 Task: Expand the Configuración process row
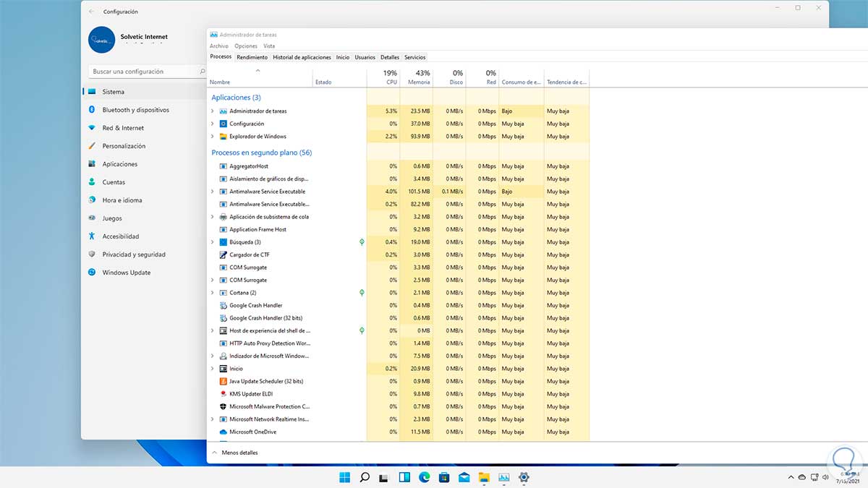[212, 124]
